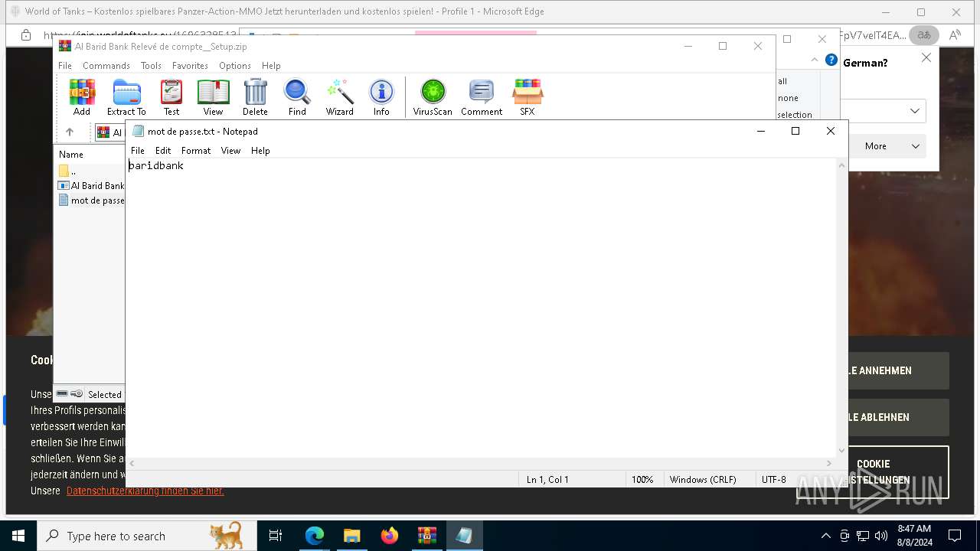Click Notepad horizontal scrollbar left arrow
Viewport: 980px width, 551px height.
[x=132, y=464]
